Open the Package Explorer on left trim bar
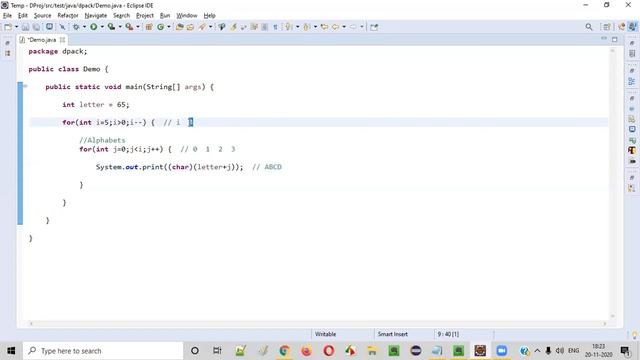Viewport: 640px width, 360px height. click(8, 53)
